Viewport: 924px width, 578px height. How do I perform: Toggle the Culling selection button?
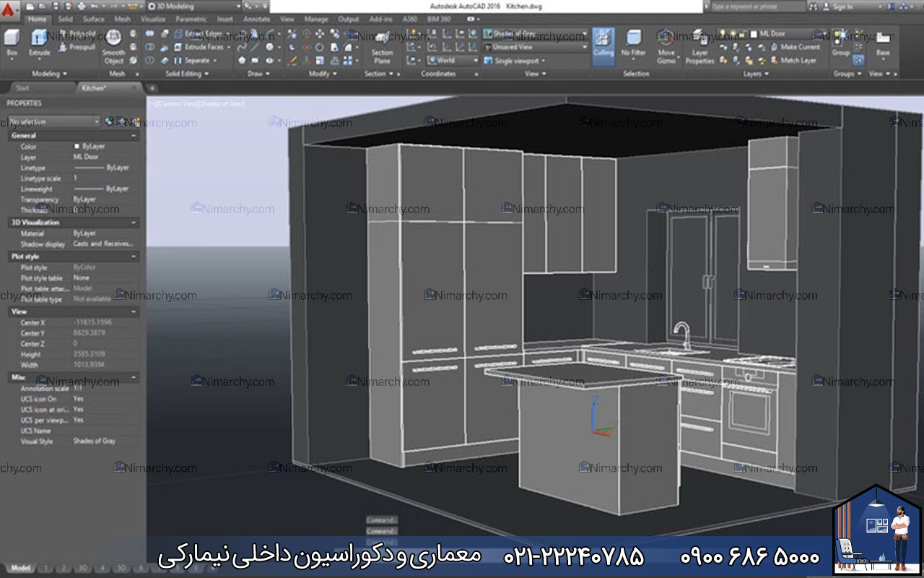pos(603,43)
